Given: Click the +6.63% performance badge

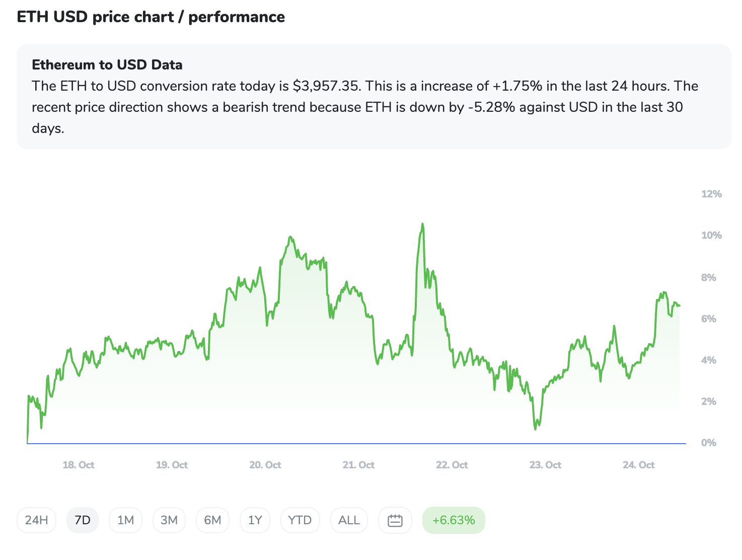Looking at the screenshot, I should click(x=454, y=520).
